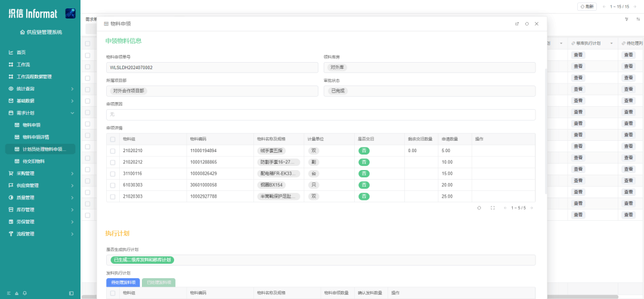Open dialog in new window icon

coord(517,24)
